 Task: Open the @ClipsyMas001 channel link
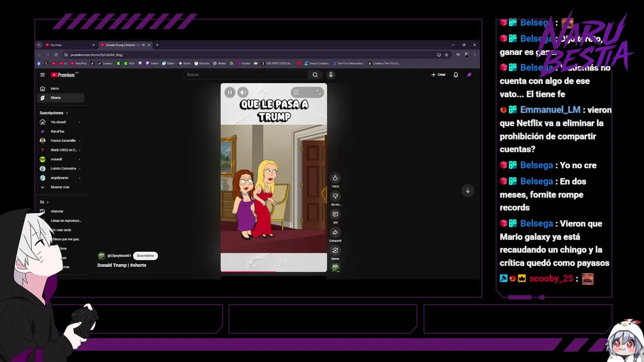(119, 255)
